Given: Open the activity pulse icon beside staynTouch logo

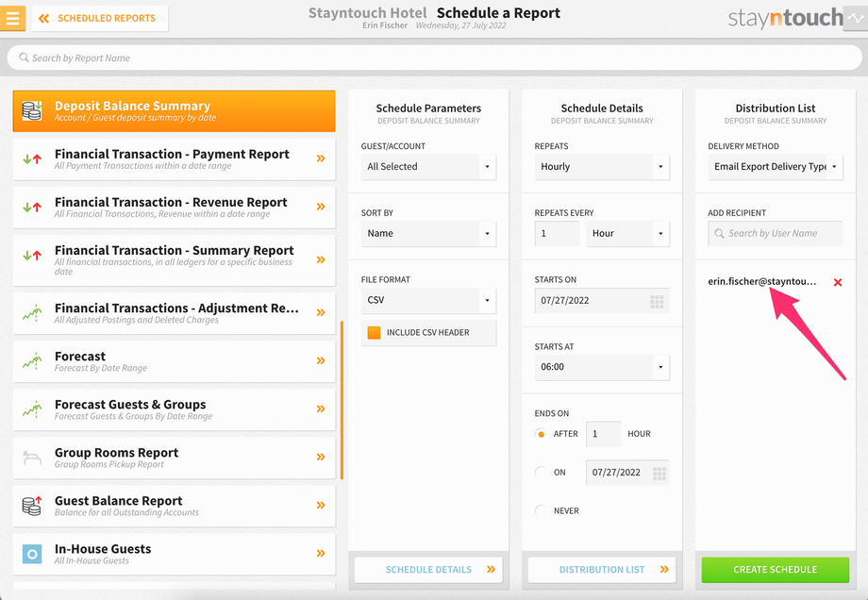Looking at the screenshot, I should point(856,18).
